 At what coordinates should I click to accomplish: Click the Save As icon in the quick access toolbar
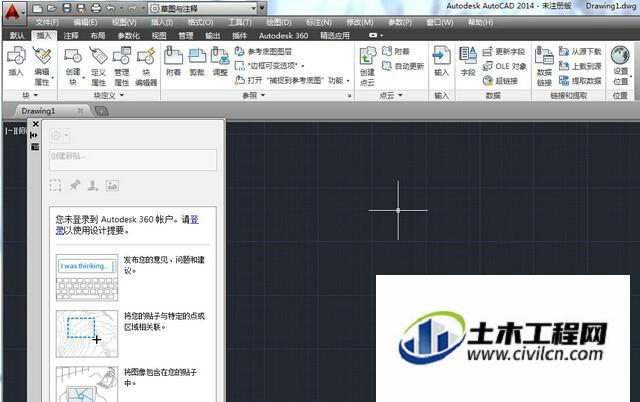(x=81, y=8)
